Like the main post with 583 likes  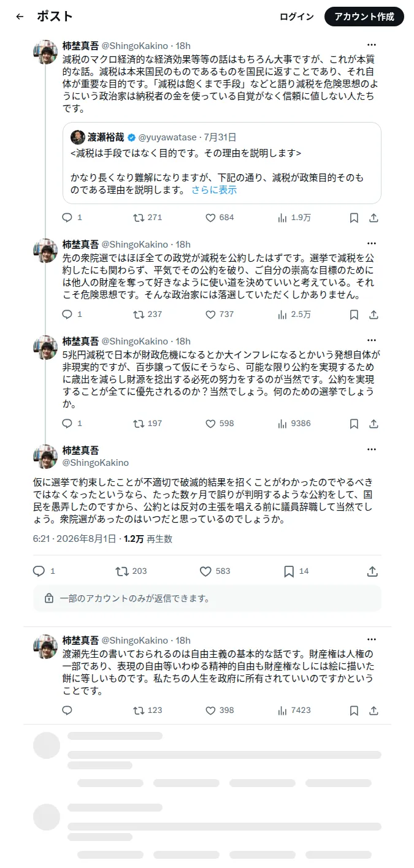click(x=205, y=571)
